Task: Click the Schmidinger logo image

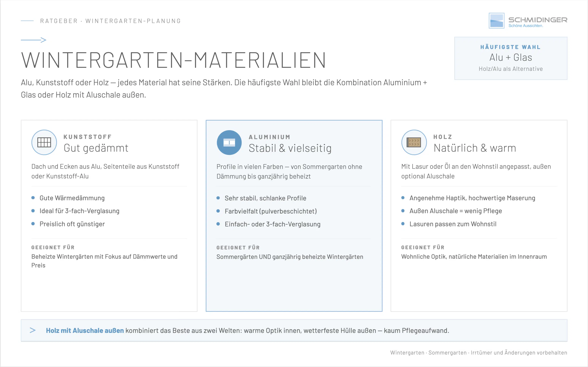Action: [497, 21]
